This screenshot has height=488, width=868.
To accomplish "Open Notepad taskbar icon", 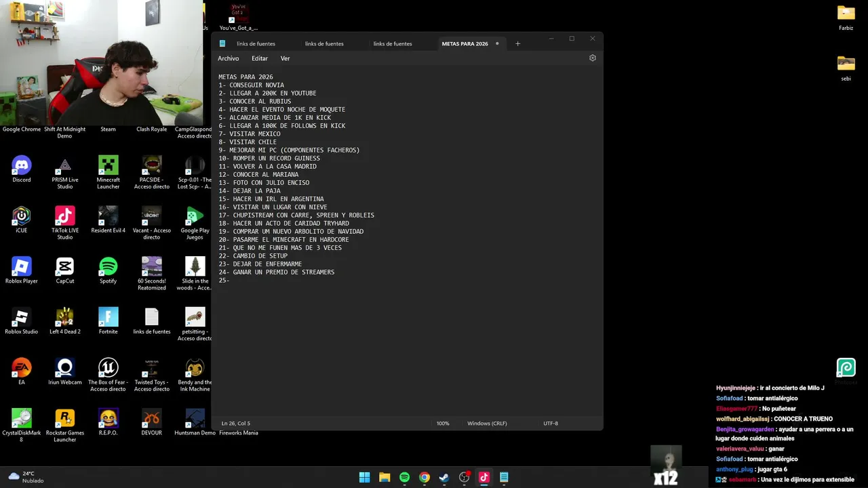I will (x=504, y=477).
